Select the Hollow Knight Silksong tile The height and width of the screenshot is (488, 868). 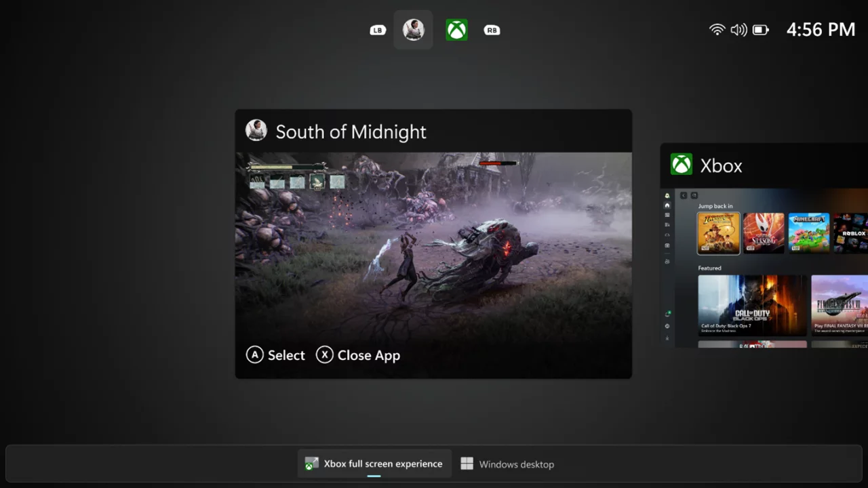click(x=764, y=233)
